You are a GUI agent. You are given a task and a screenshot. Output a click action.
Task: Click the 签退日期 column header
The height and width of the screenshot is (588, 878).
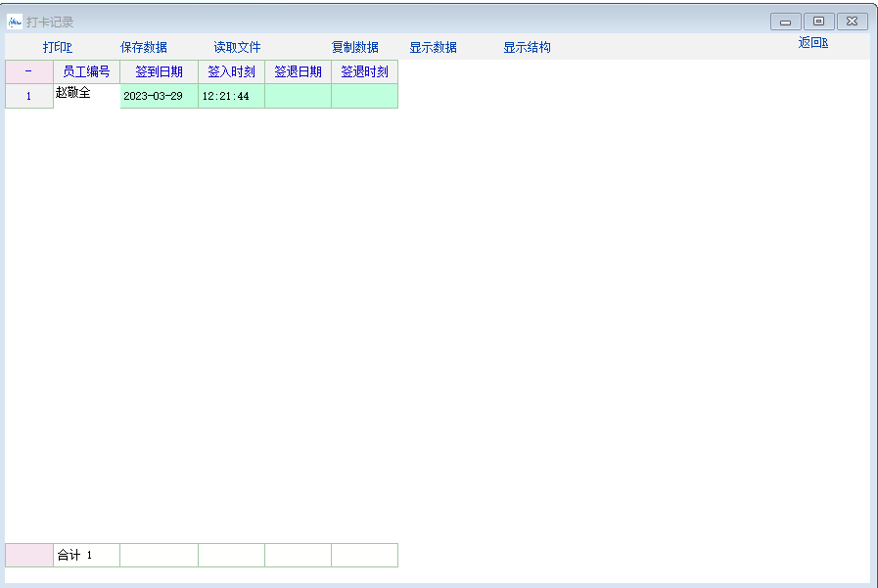(298, 71)
